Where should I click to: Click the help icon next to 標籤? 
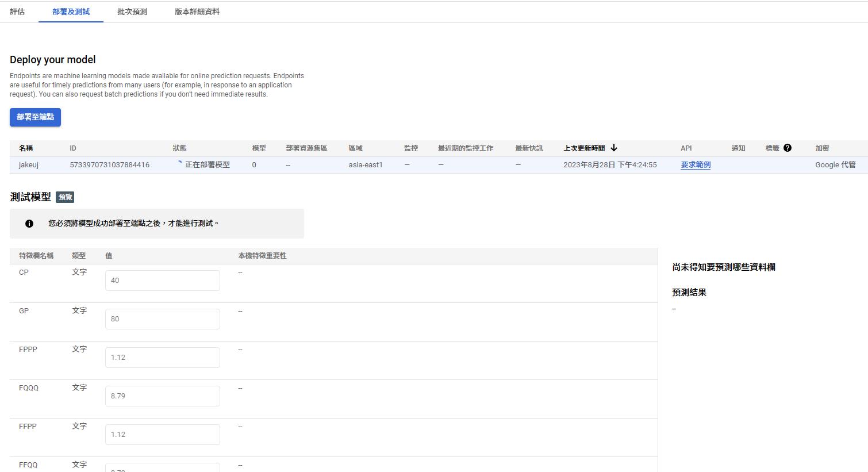(788, 148)
